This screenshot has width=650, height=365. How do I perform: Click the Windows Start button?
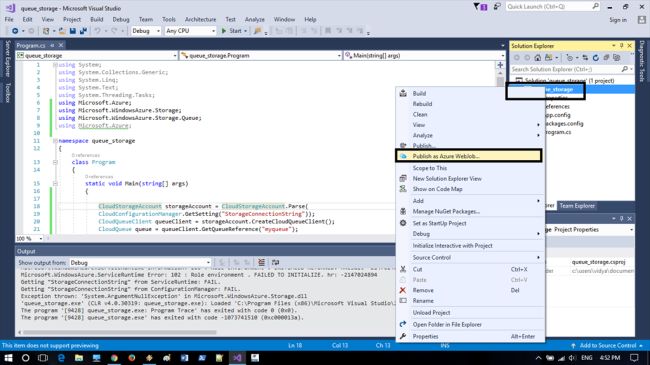point(8,358)
